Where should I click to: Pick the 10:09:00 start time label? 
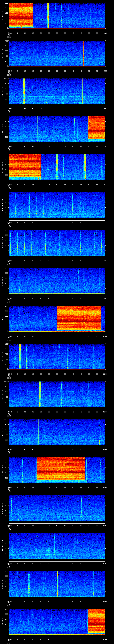point(9,336)
